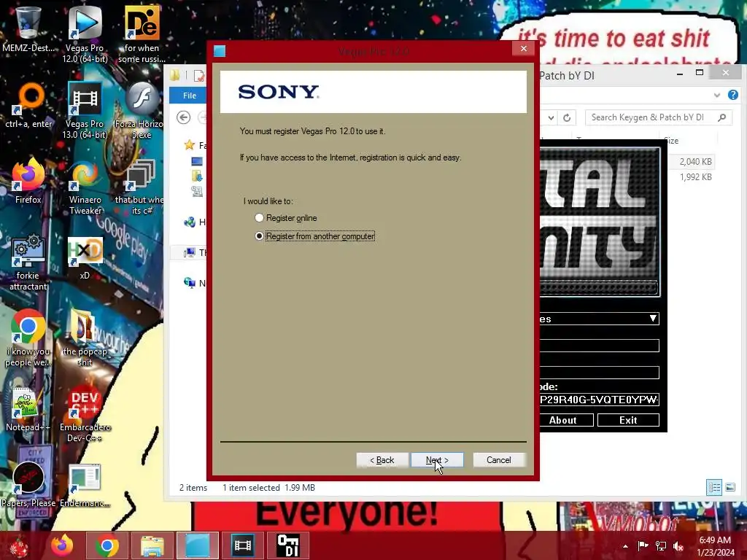This screenshot has height=560, width=747.
Task: Click the 2,040 KB file size cell
Action: click(695, 161)
